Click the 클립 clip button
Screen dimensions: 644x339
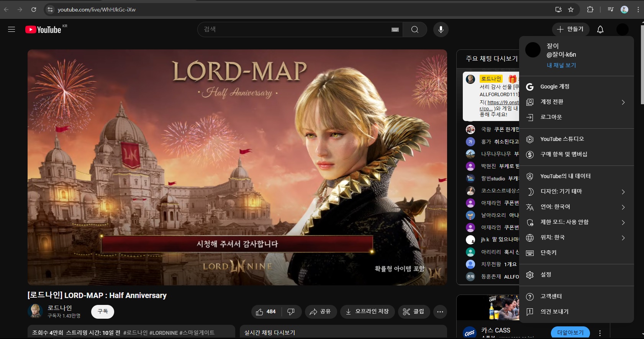pos(414,312)
